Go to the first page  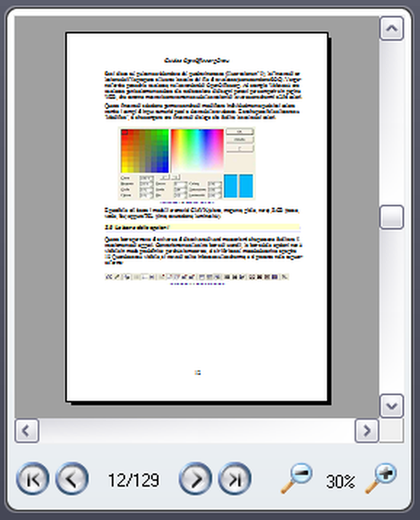click(x=33, y=479)
